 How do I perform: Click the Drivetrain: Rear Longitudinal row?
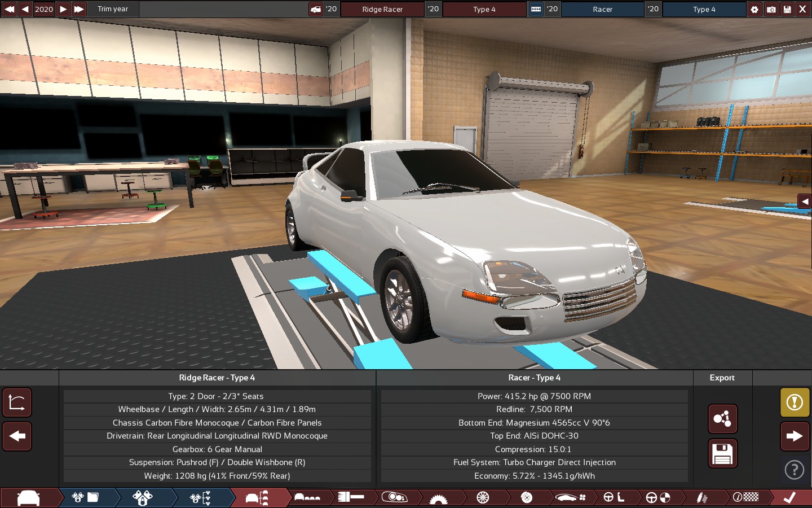[217, 436]
